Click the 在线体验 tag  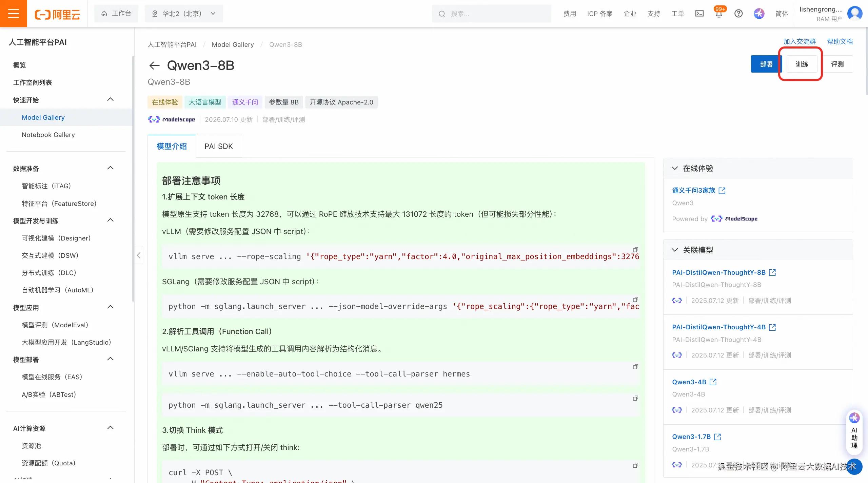[165, 102]
